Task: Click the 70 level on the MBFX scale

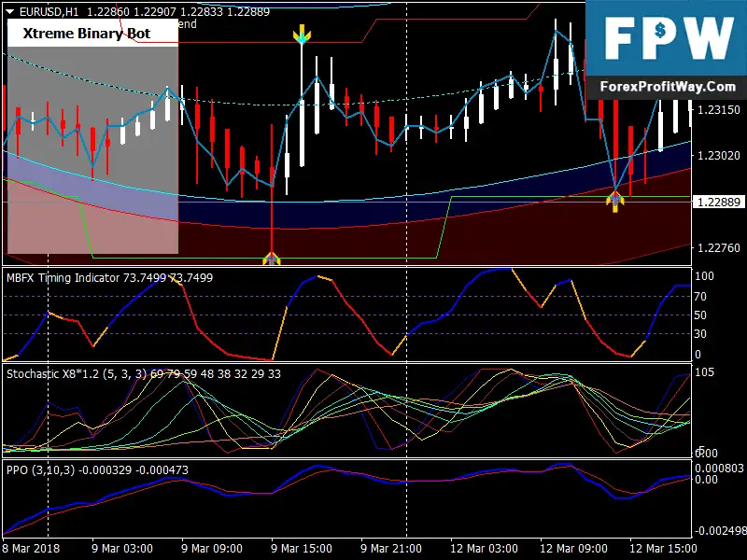Action: click(x=700, y=297)
